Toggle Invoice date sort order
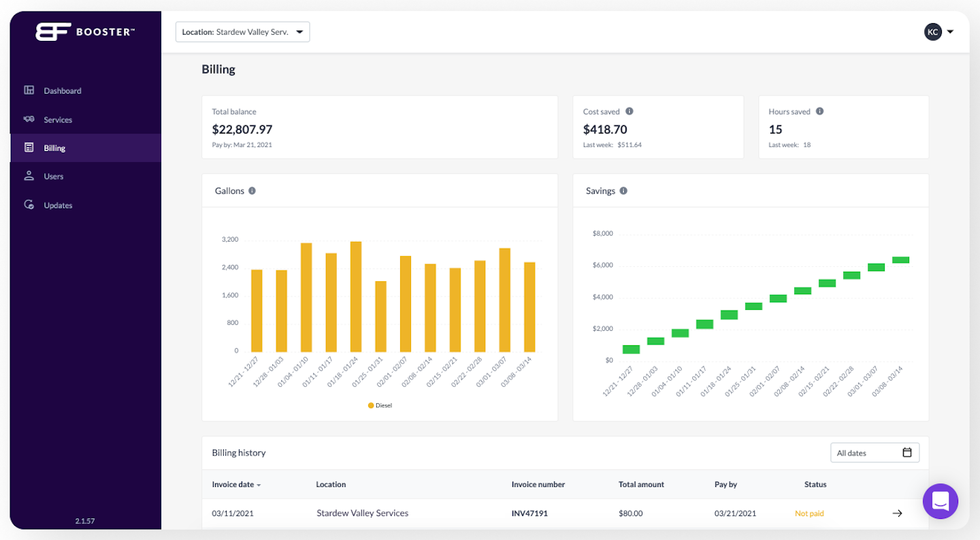 point(236,484)
